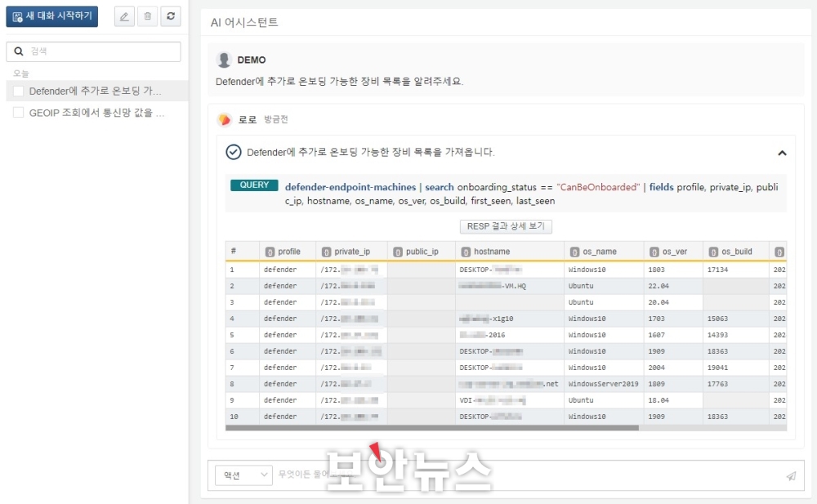Click the edit pencil icon
This screenshot has height=504, width=817.
(x=124, y=16)
